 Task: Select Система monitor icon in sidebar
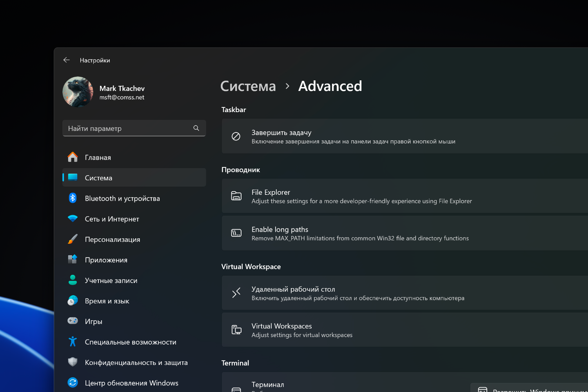click(x=73, y=178)
